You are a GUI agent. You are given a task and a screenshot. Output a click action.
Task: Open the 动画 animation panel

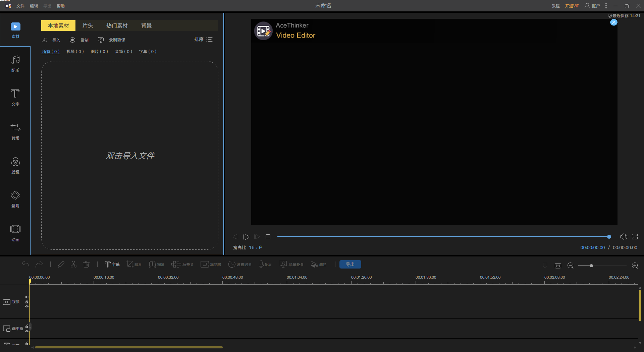click(x=15, y=233)
